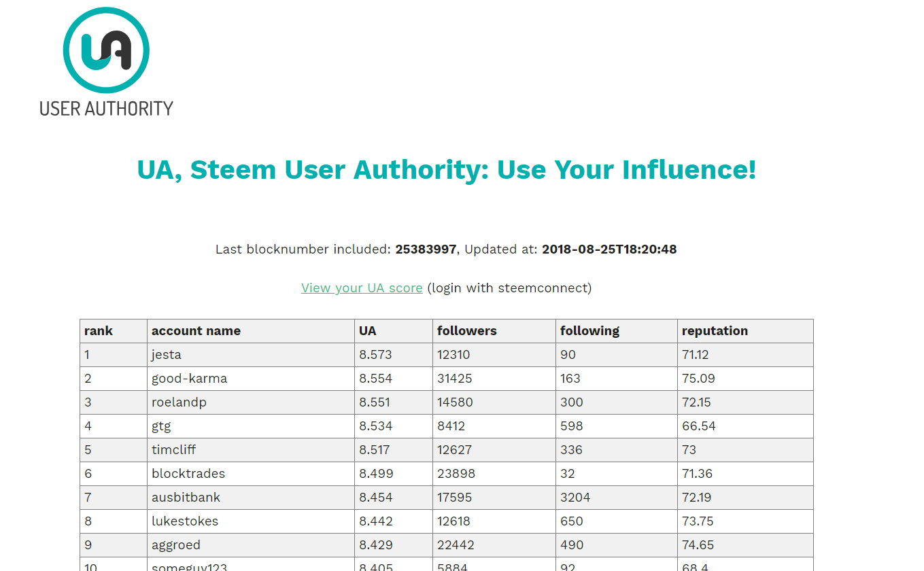This screenshot has height=571, width=924.
Task: Click UA score 8.442 for lukestokes
Action: tap(375, 521)
